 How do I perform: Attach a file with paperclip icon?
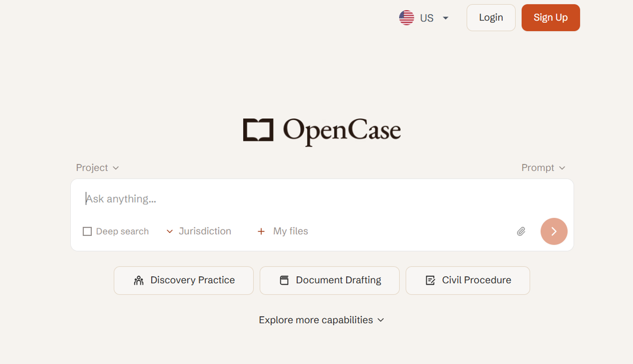(521, 232)
